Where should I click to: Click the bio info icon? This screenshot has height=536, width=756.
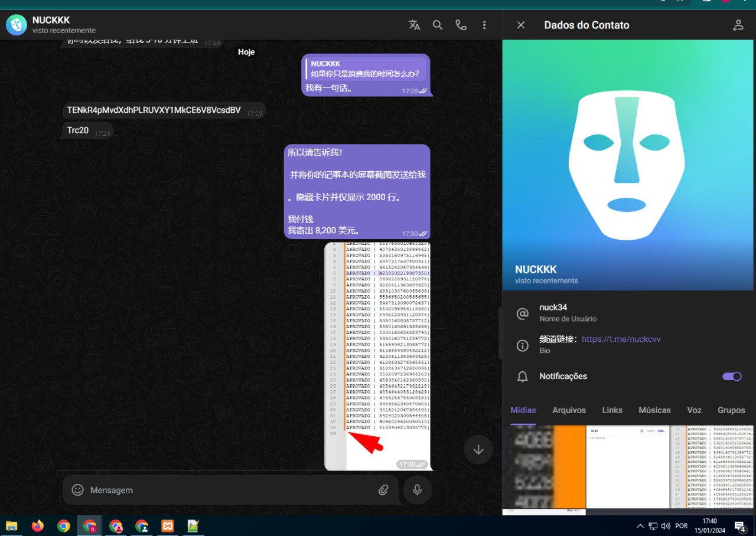[x=522, y=346]
